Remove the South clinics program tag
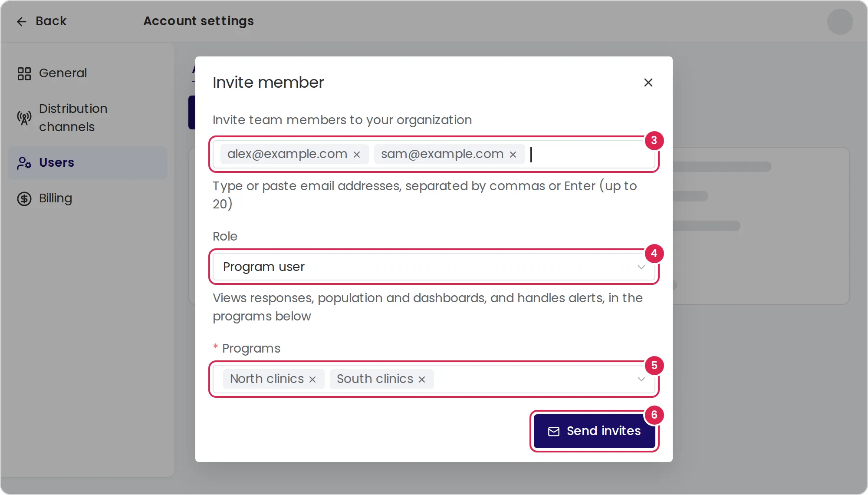Screen dimensions: 868x495 tap(422, 379)
